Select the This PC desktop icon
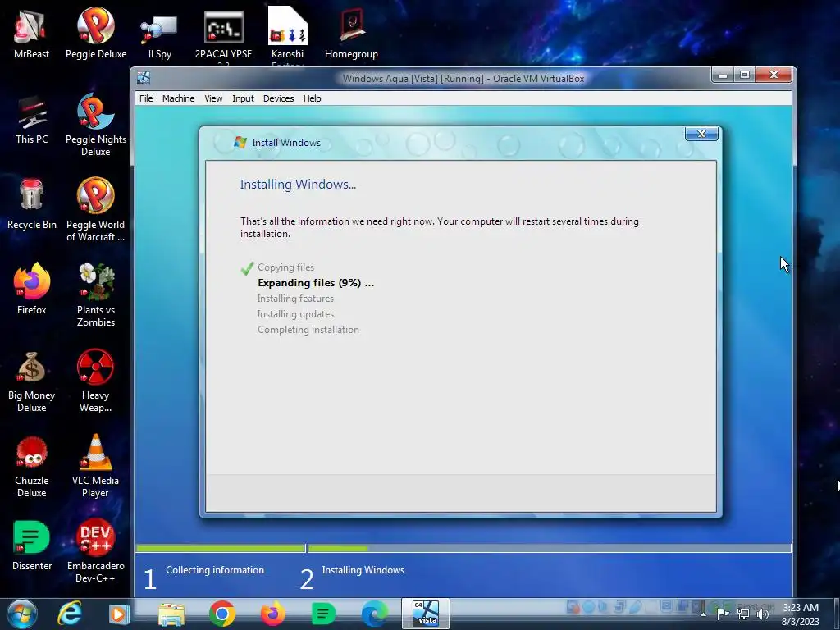 click(x=31, y=119)
